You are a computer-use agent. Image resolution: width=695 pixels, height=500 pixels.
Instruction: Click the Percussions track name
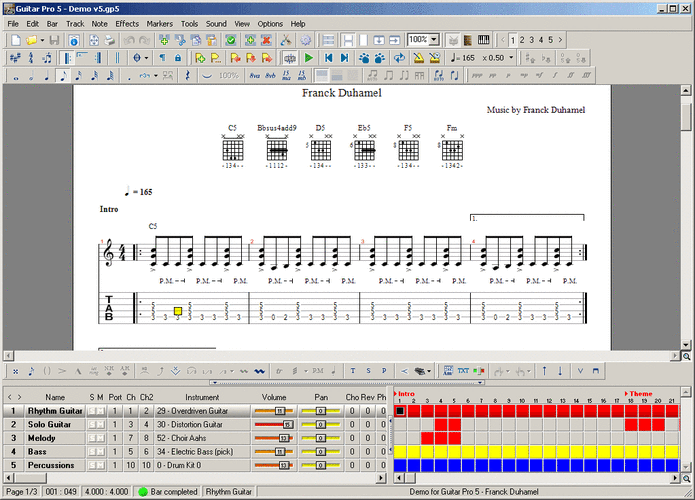[x=51, y=465]
